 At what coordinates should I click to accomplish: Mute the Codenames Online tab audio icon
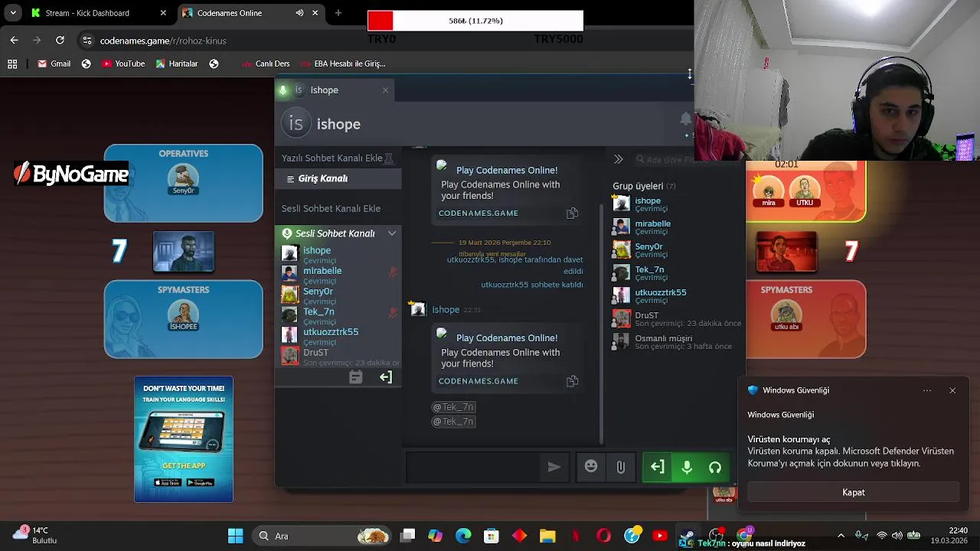coord(299,13)
